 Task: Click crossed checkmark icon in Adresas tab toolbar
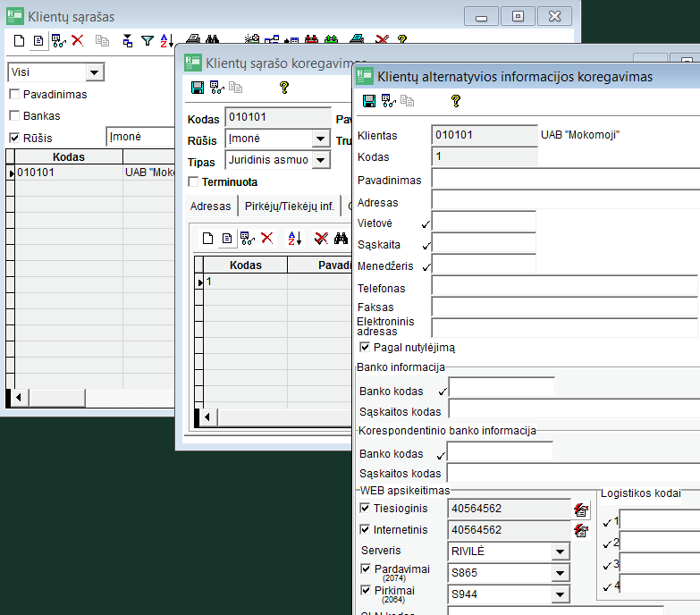point(321,239)
